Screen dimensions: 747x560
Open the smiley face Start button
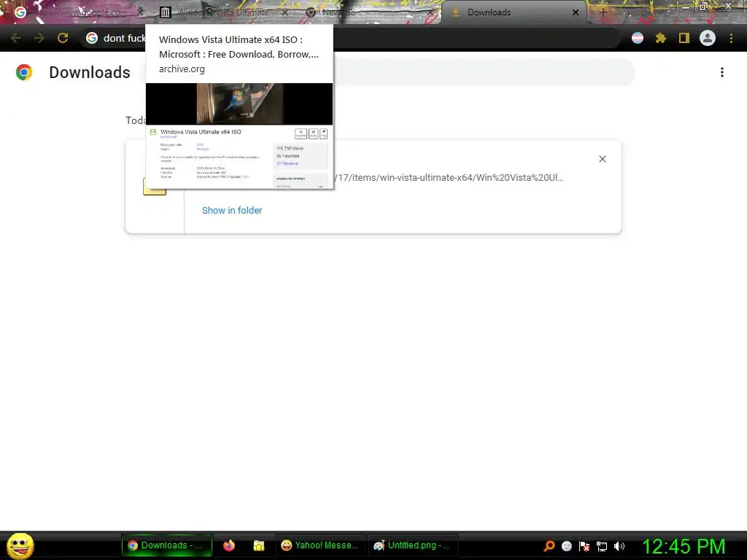point(20,545)
